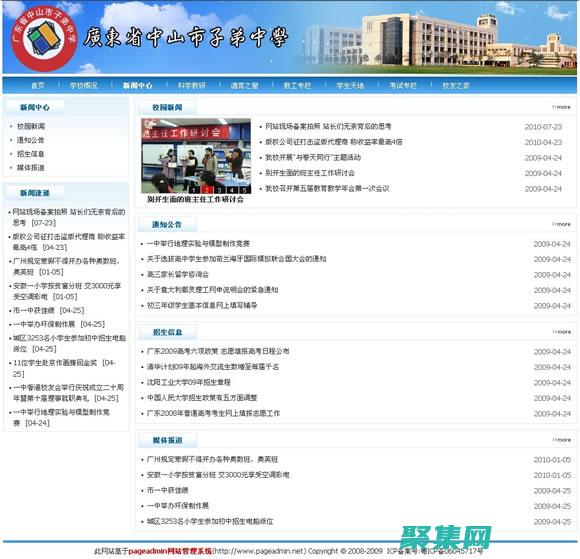Open sidebar item 一中香港校友会举行庆祝成立二十周年
This screenshot has height=559, width=580.
(68, 393)
